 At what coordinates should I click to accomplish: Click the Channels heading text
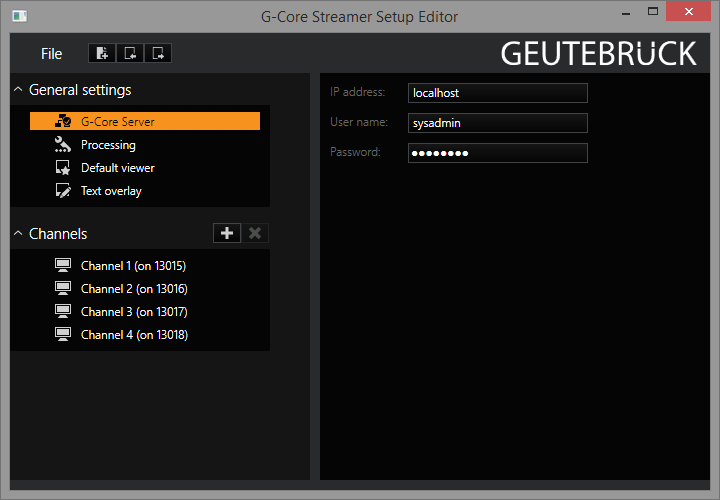58,234
